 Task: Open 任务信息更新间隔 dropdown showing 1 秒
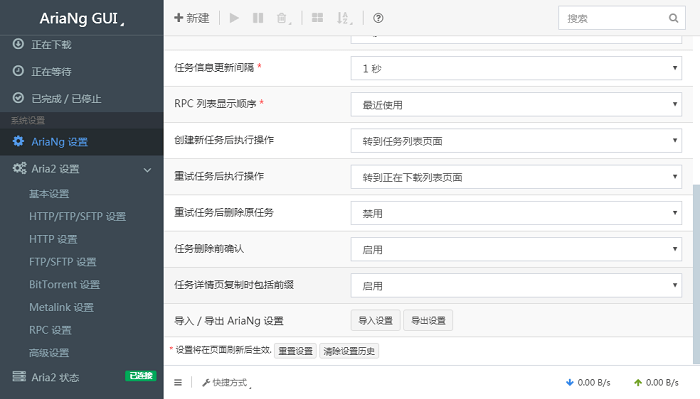point(516,68)
